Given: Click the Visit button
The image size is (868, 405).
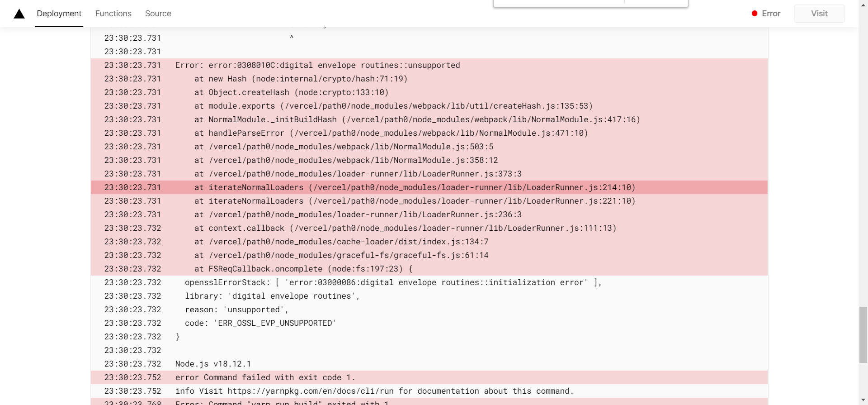Looking at the screenshot, I should tap(819, 14).
